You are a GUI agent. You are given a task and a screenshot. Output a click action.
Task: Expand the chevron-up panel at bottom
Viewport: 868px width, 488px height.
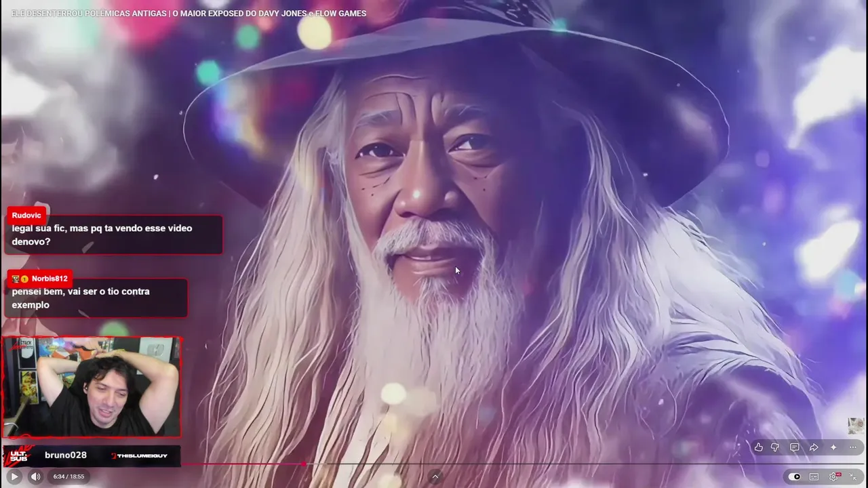click(x=435, y=476)
